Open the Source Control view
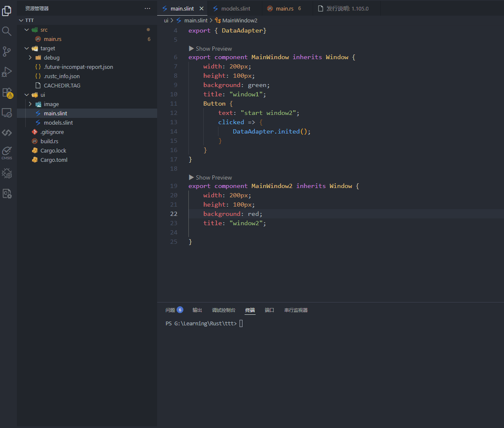The width and height of the screenshot is (504, 428). click(7, 51)
